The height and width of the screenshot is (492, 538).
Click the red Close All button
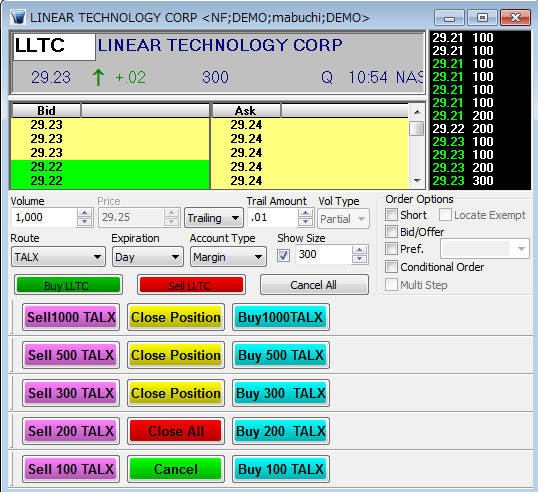[176, 431]
